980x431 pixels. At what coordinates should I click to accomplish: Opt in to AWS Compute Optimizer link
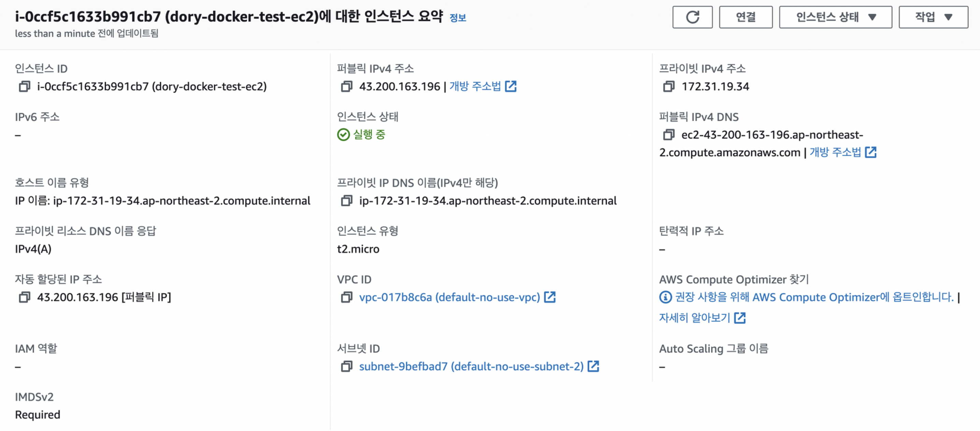point(814,297)
